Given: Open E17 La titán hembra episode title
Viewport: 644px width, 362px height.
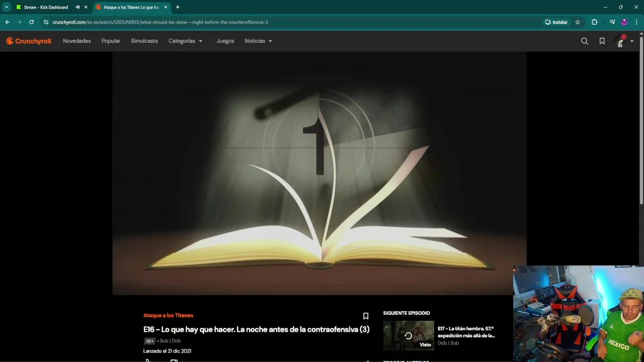Looking at the screenshot, I should click(466, 332).
